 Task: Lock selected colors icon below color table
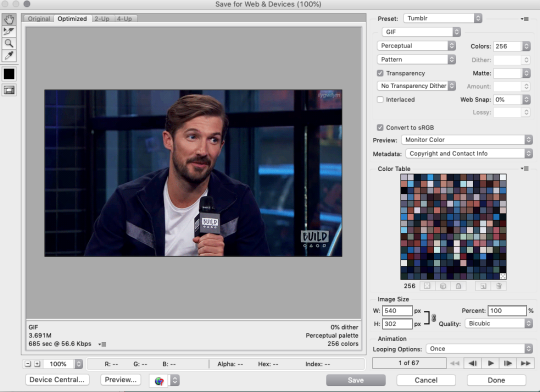click(x=458, y=286)
